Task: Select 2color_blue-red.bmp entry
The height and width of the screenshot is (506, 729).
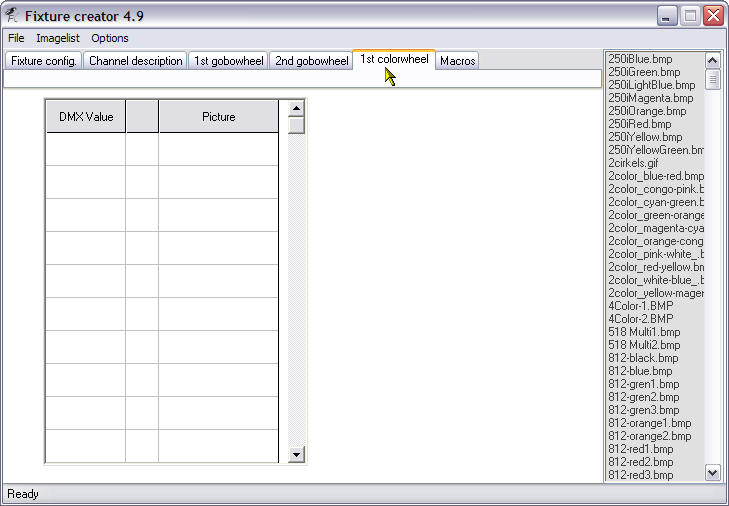Action: 656,176
